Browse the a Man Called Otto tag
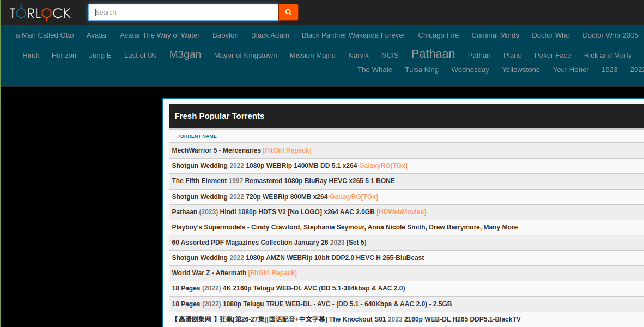Viewport: 644px width, 327px height. 45,35
